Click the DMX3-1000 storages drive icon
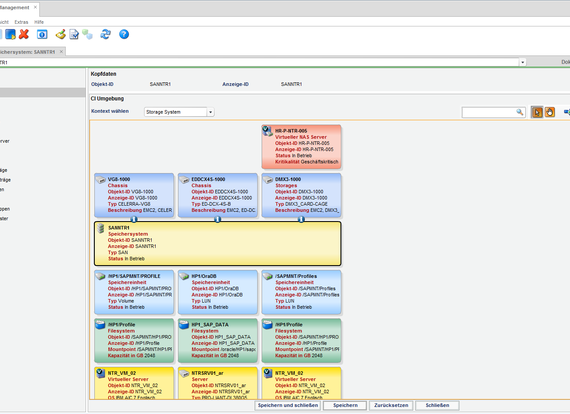 pos(268,180)
